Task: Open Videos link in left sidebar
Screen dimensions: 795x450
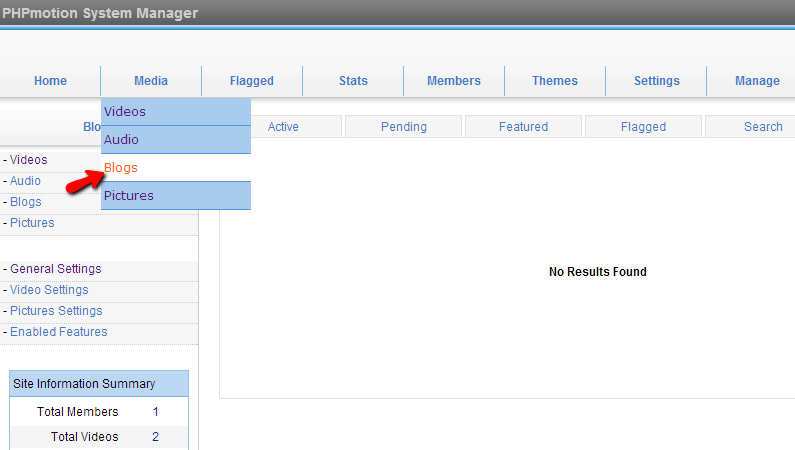Action: point(28,160)
